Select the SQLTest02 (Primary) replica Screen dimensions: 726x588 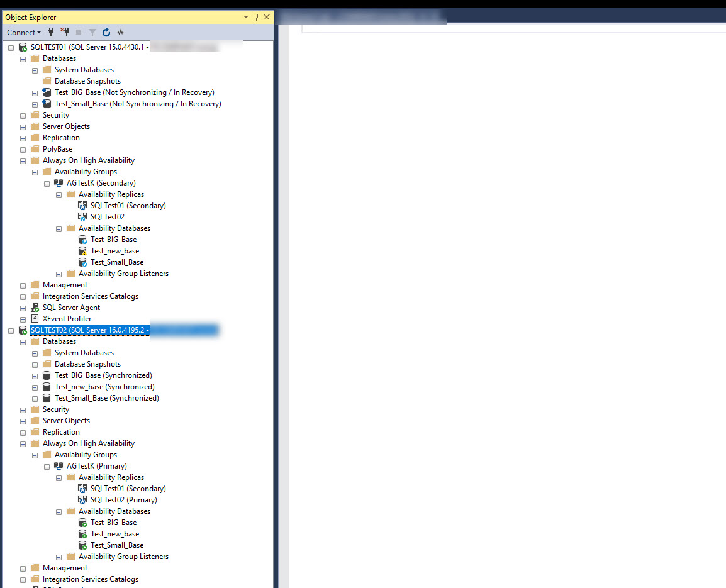(124, 500)
